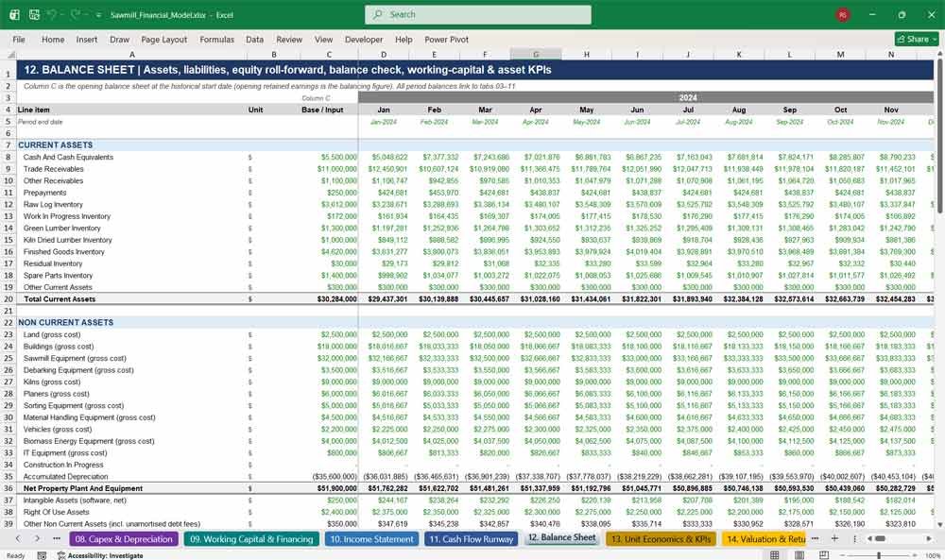The height and width of the screenshot is (560, 945).
Task: Switch to 08. Capex & Depreciation sheet
Action: coord(124,539)
